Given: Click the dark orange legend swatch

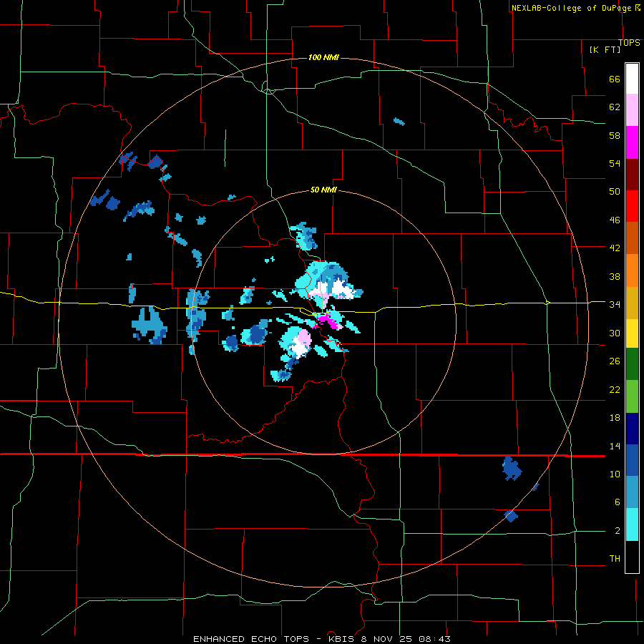Looking at the screenshot, I should (632, 238).
